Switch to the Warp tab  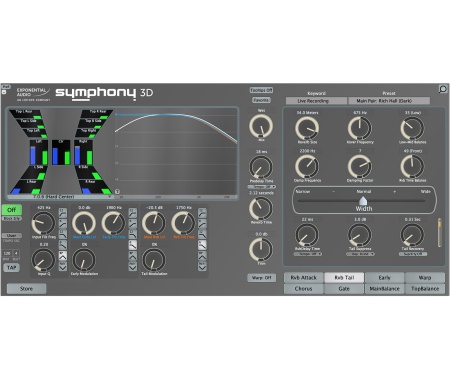pyautogui.click(x=425, y=278)
